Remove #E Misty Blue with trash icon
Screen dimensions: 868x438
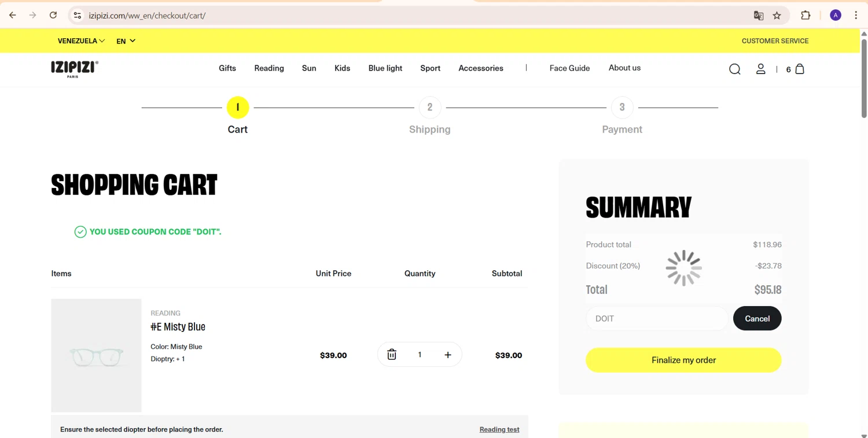point(392,355)
